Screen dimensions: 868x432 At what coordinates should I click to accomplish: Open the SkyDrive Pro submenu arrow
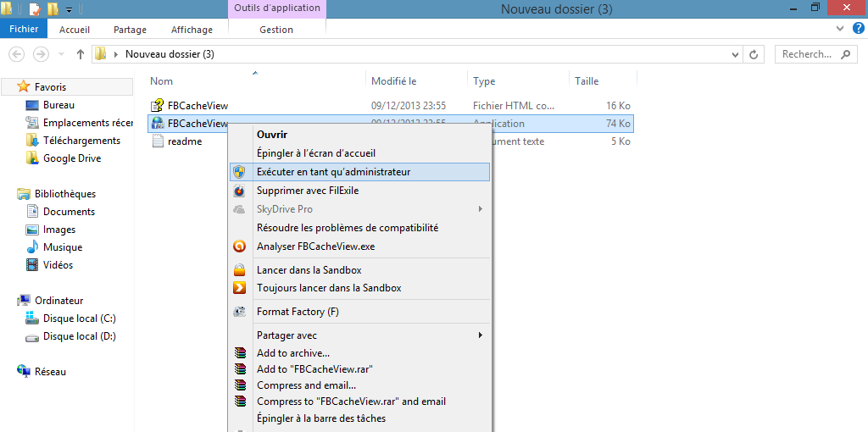tap(481, 209)
